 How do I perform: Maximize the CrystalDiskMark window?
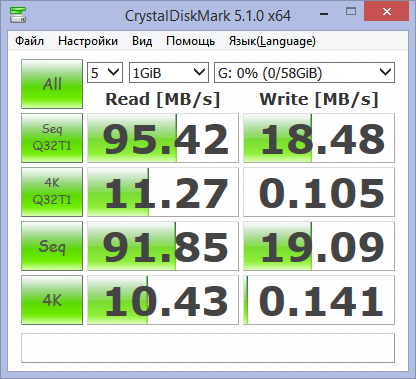click(351, 12)
